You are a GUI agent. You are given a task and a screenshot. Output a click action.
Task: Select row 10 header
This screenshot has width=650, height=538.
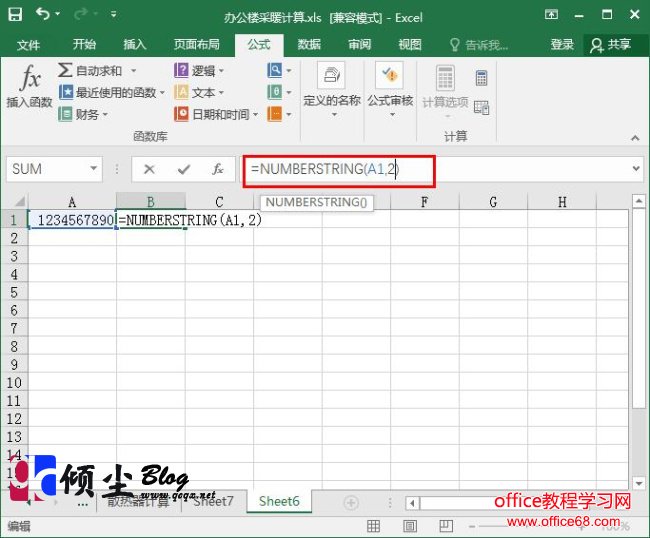14,383
